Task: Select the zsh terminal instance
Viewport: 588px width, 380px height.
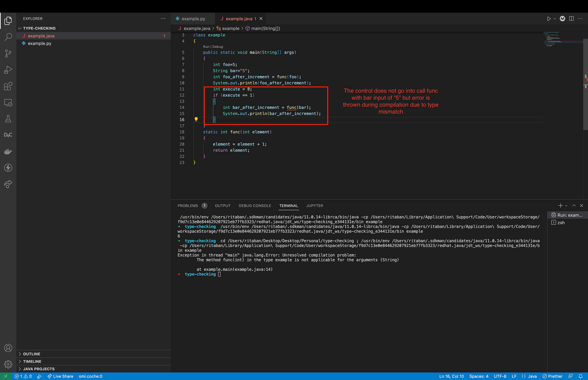Action: pos(567,223)
